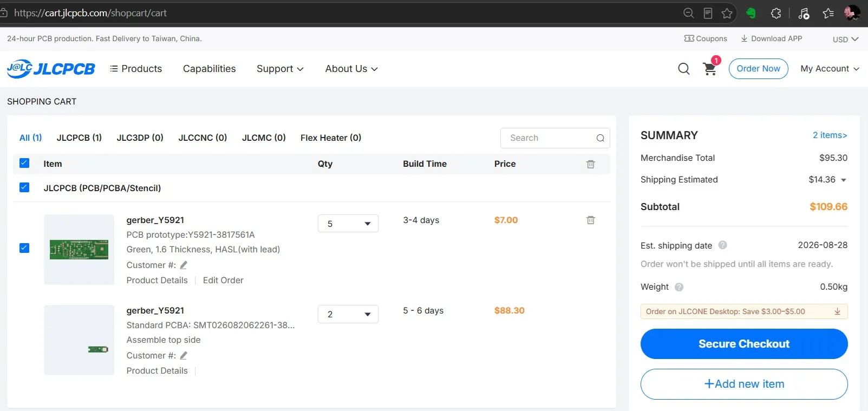Expand the About Us menu
The width and height of the screenshot is (868, 411).
pyautogui.click(x=351, y=69)
